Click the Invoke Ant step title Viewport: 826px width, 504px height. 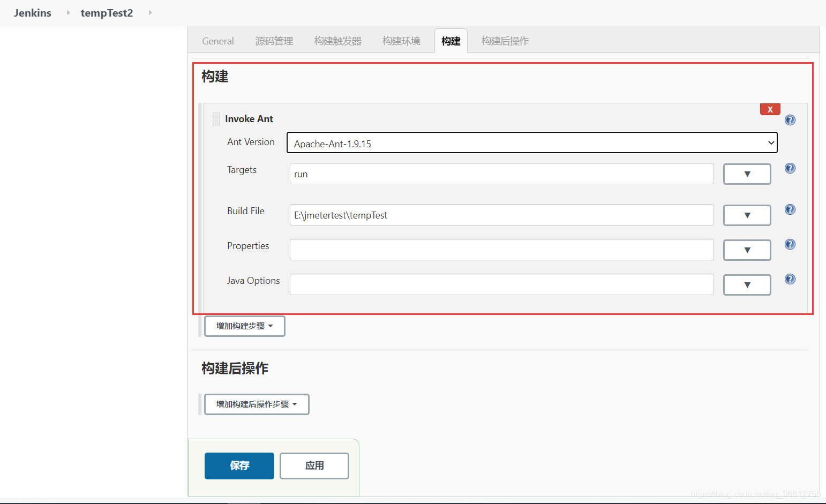click(249, 119)
